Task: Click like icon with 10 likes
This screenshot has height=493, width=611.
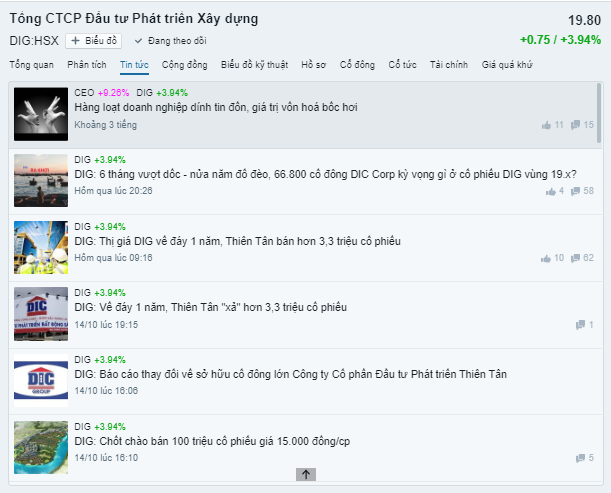Action: point(546,258)
